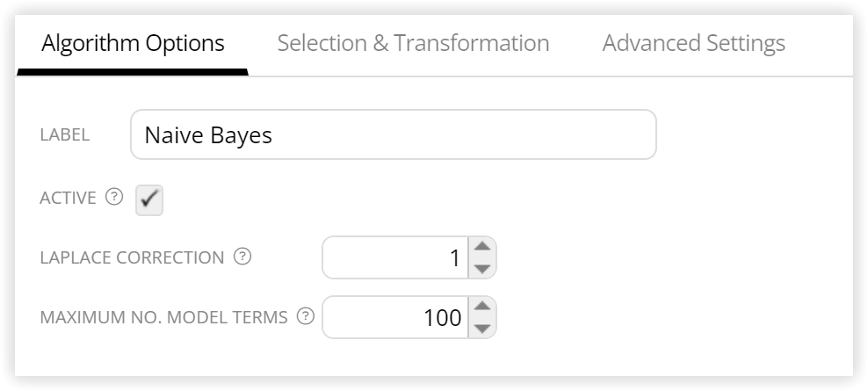Screen dimensions: 868x391
Task: Decrease Laplace Correction with the down arrow
Action: click(482, 269)
